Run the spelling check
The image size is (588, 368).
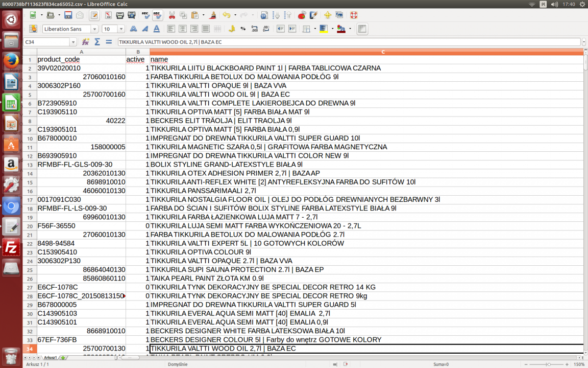point(145,15)
